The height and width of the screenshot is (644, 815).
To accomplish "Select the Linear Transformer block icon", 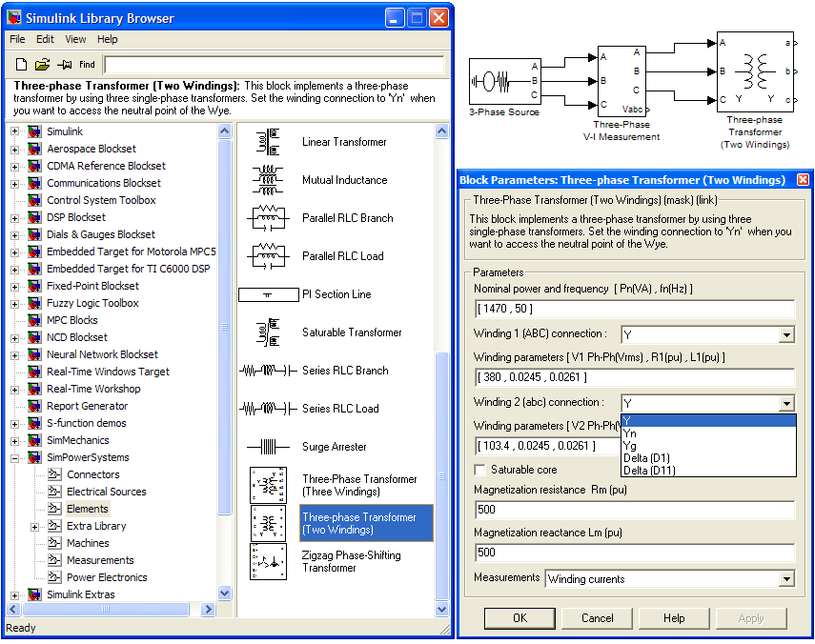I will [x=268, y=142].
